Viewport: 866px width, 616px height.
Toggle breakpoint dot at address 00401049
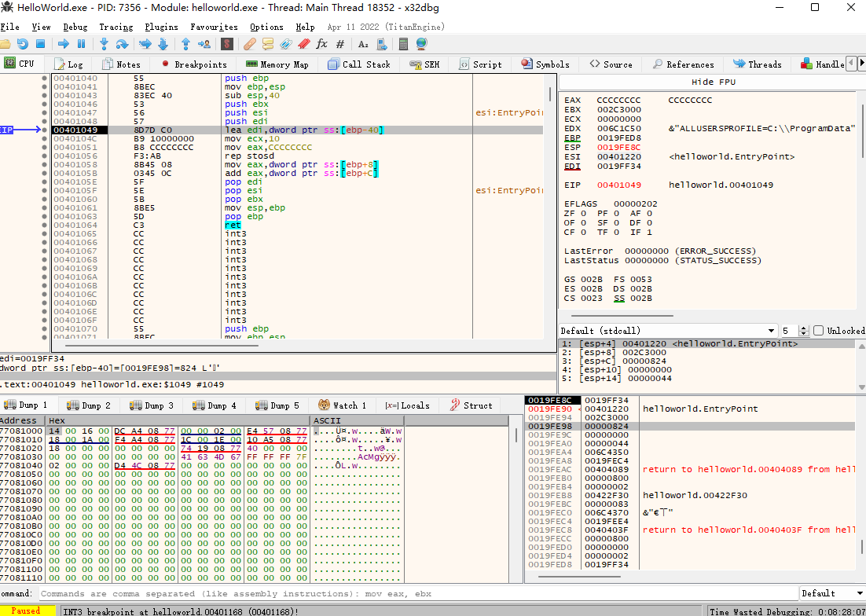click(44, 130)
